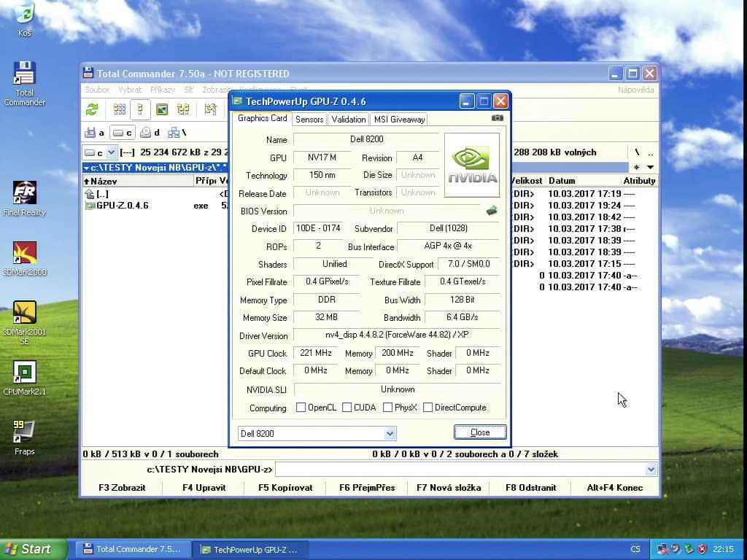The width and height of the screenshot is (747, 560).
Task: Open the left panel drive c dropdown
Action: click(x=111, y=152)
